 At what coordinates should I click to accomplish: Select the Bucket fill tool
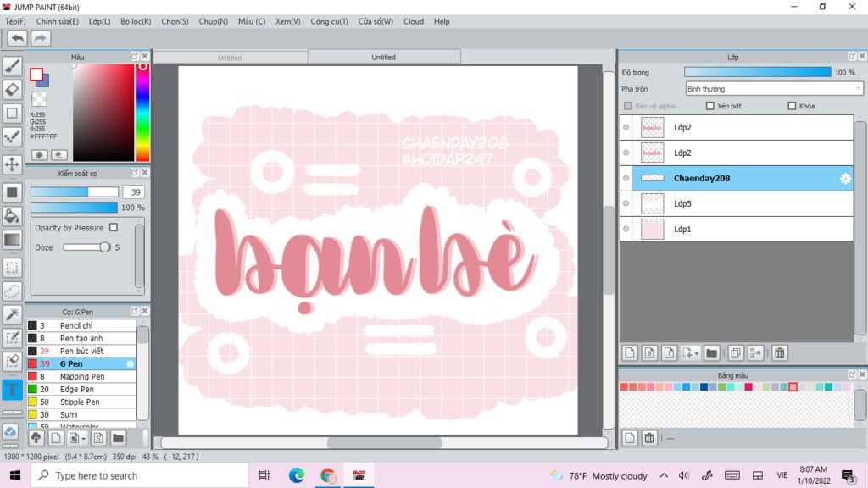pos(12,216)
